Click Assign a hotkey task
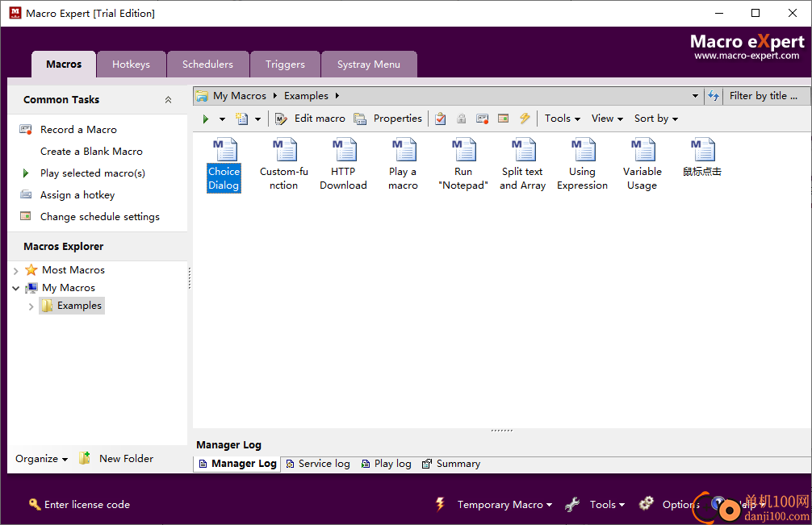812x525 pixels. point(77,195)
